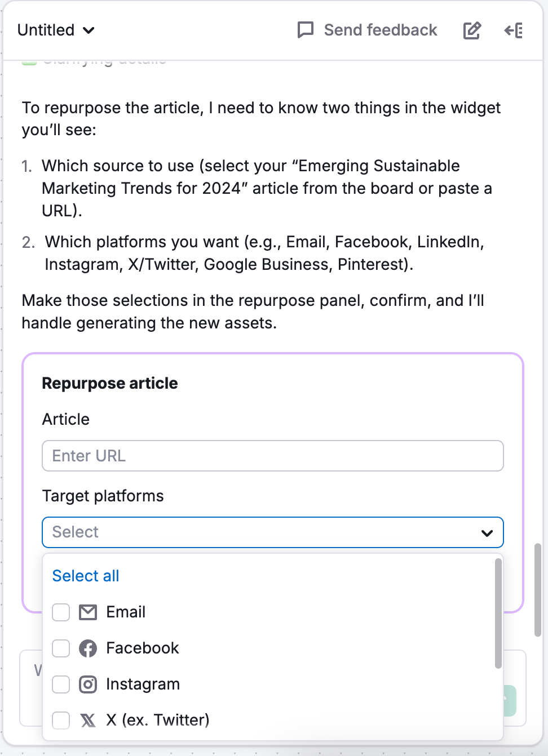The width and height of the screenshot is (548, 756).
Task: Click the Send feedback speech bubble icon
Action: click(305, 30)
